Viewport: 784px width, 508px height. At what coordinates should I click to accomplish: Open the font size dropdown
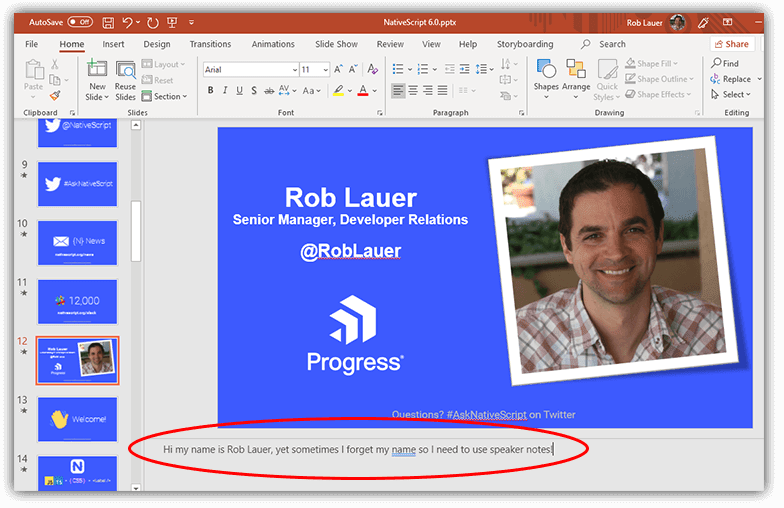coord(326,70)
